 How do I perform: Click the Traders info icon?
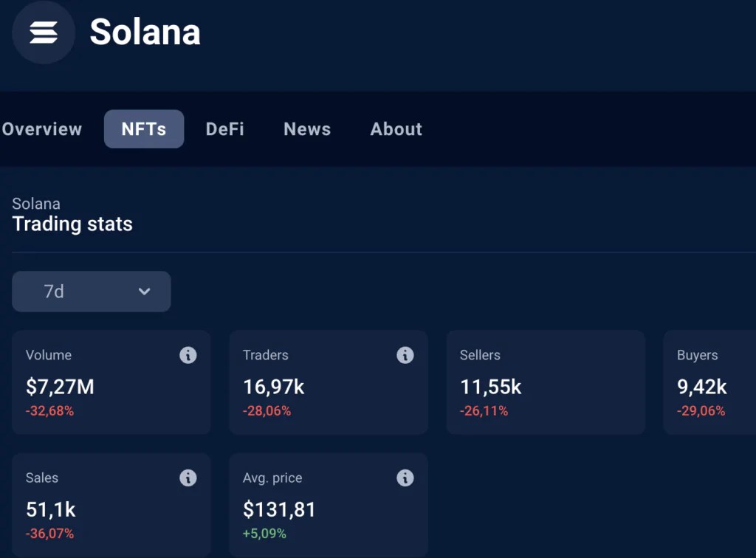(x=405, y=355)
